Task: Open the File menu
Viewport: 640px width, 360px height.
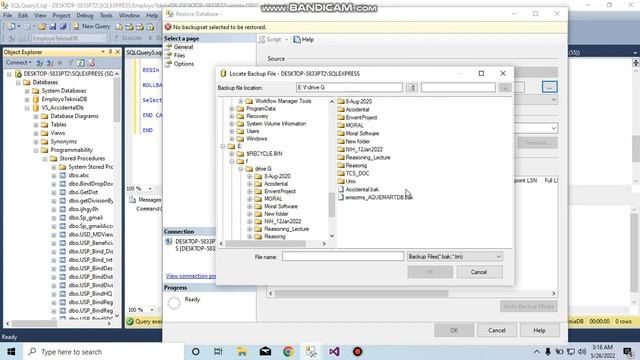Action: coord(7,16)
